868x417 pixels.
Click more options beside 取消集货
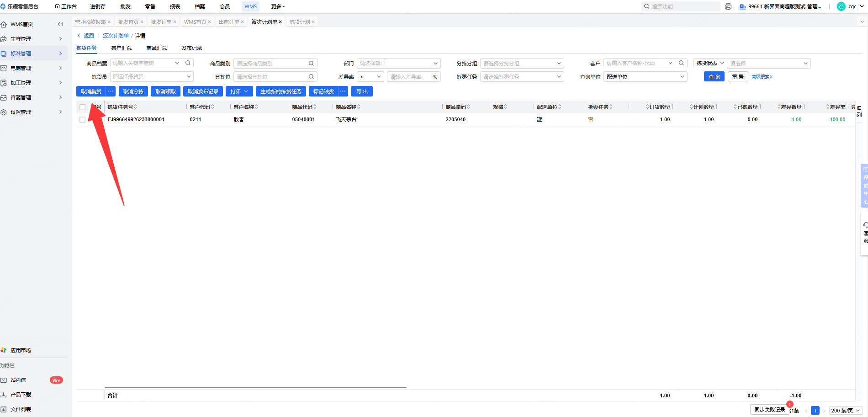(111, 91)
